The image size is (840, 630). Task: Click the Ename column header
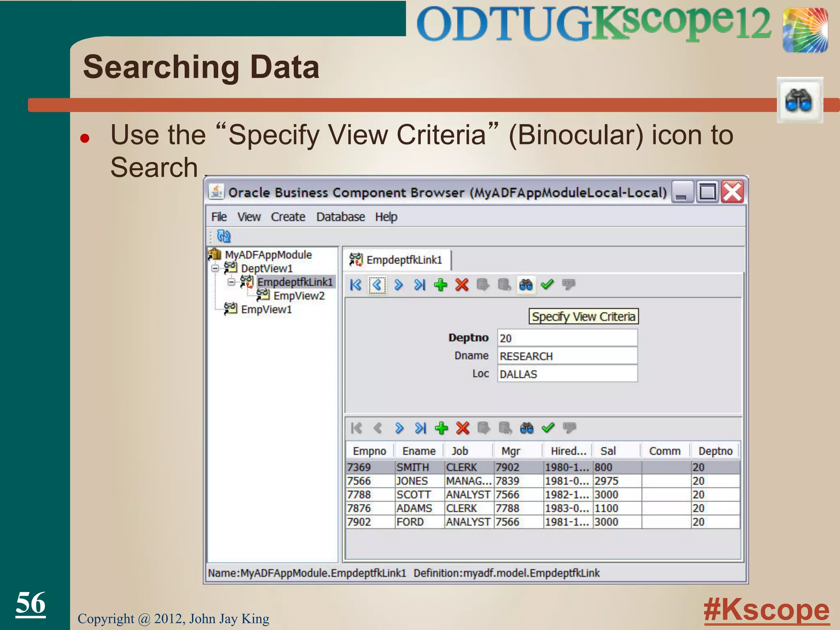tap(419, 451)
